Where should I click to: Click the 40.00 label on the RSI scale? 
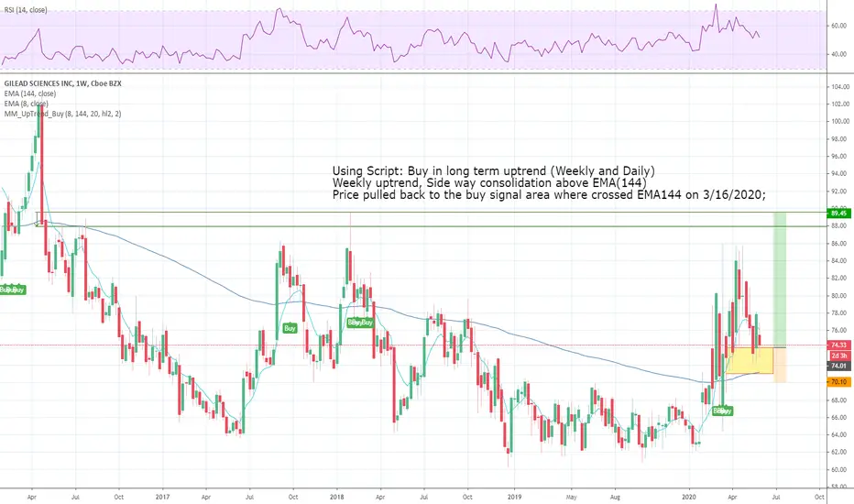[x=838, y=54]
